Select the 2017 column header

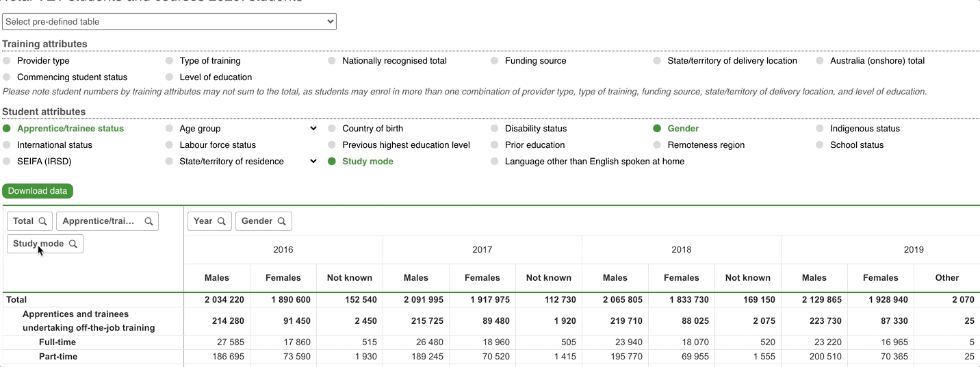[482, 250]
